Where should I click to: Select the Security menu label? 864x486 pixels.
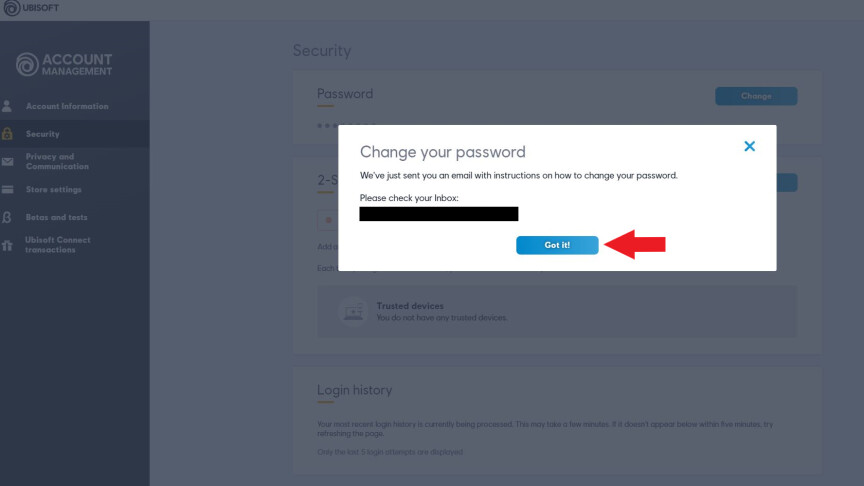pyautogui.click(x=43, y=134)
